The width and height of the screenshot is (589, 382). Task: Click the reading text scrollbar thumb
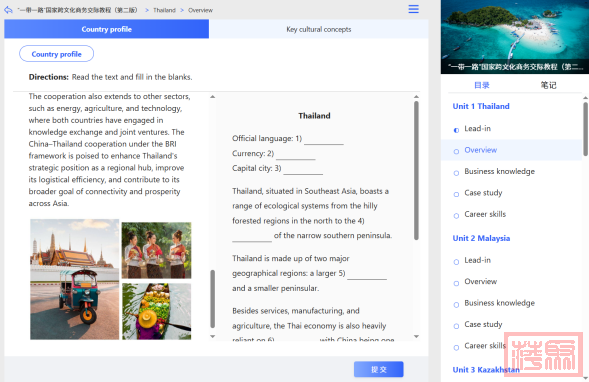pyautogui.click(x=213, y=299)
